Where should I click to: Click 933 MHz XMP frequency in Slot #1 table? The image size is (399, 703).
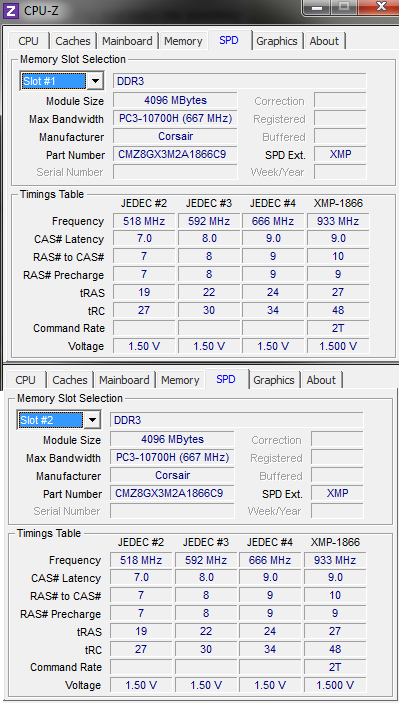tap(338, 221)
